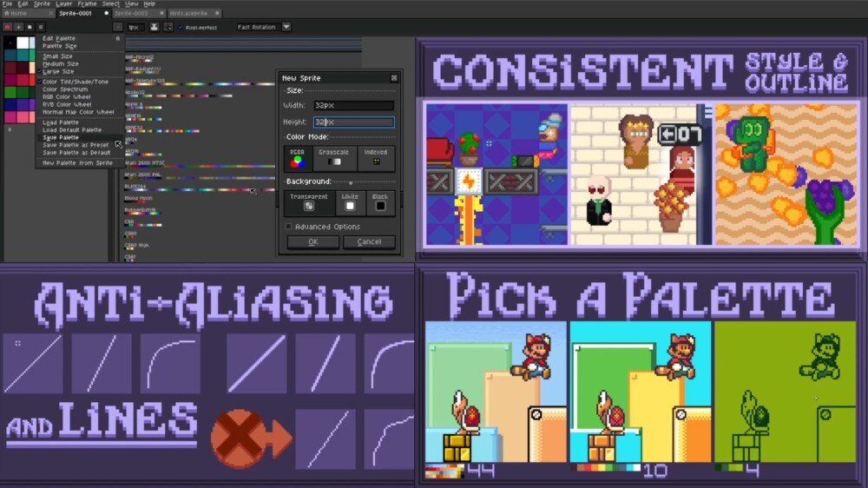Select Grayscale color mode in New Sprite
Image resolution: width=868 pixels, height=488 pixels.
point(334,158)
